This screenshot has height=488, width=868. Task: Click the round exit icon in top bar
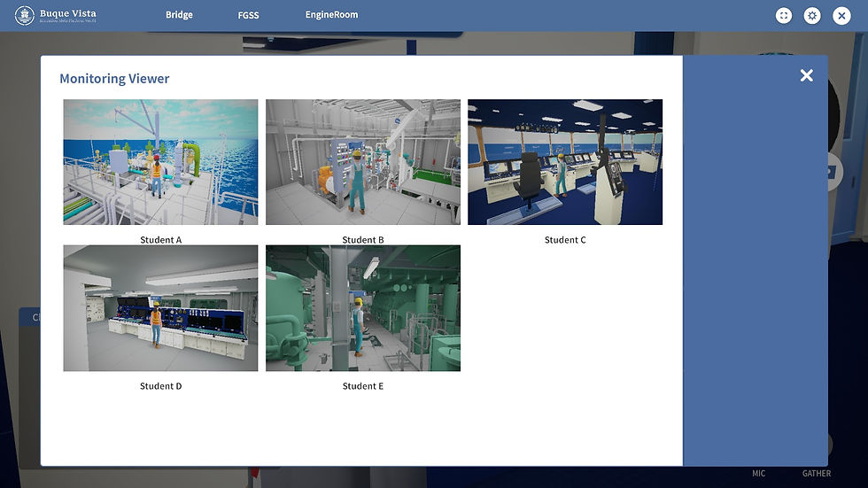click(x=841, y=15)
